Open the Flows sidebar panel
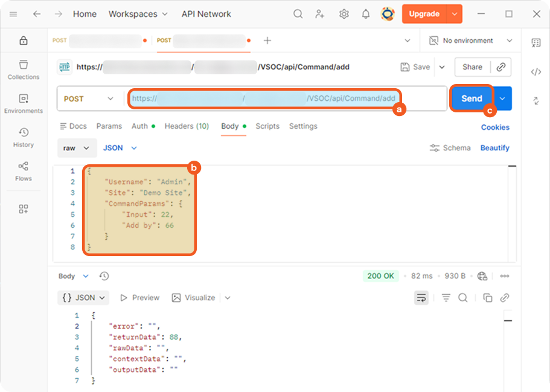550x392 pixels. (24, 171)
